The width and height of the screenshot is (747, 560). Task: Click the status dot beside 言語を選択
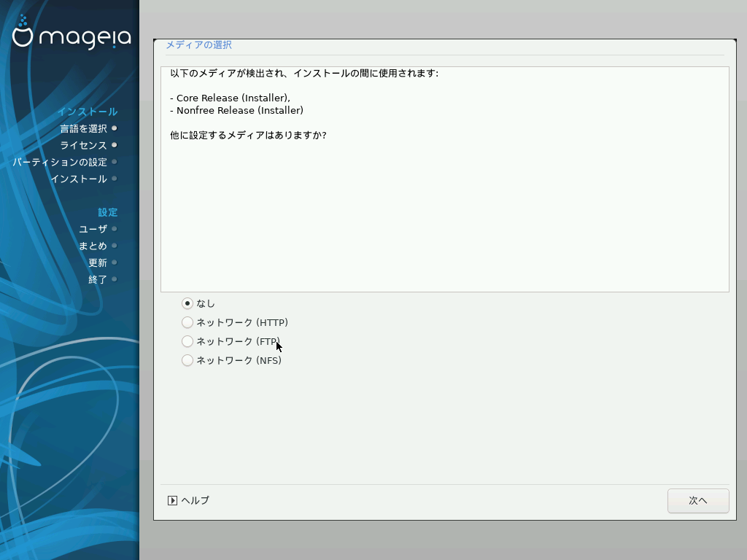[115, 128]
